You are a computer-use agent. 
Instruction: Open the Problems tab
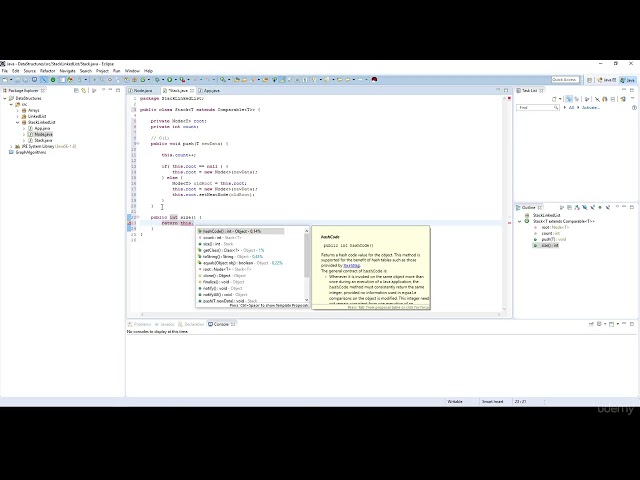coord(140,324)
